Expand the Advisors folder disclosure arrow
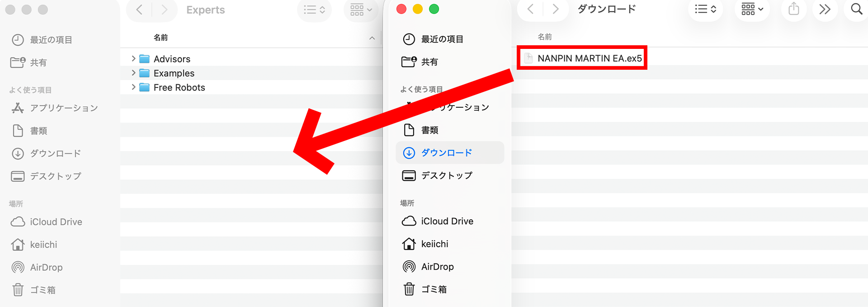868x307 pixels. click(133, 59)
